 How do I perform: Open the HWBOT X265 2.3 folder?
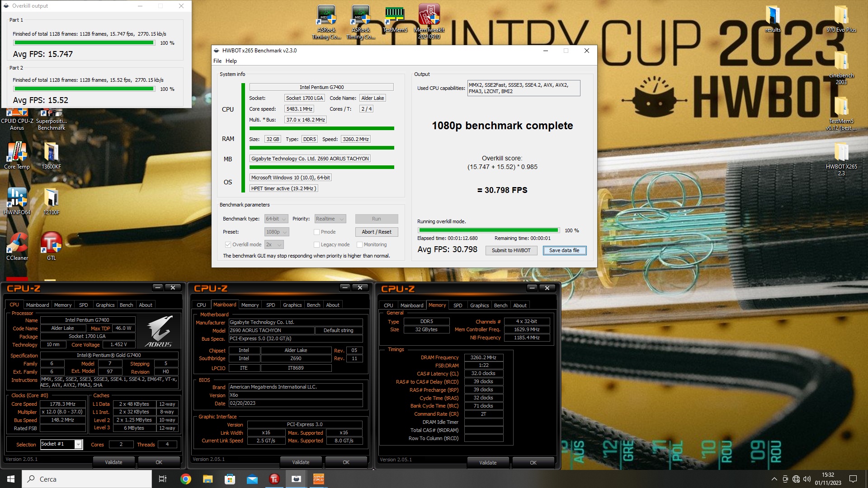[x=841, y=159]
